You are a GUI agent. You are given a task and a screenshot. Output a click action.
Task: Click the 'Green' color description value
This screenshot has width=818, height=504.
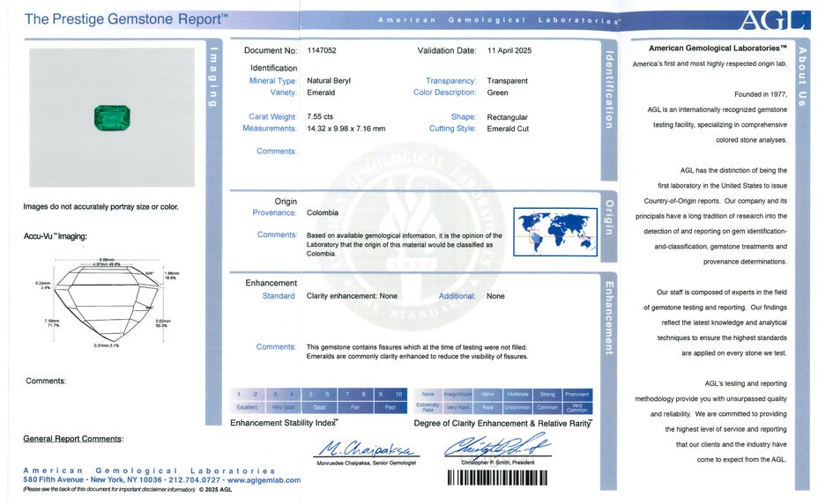click(x=498, y=93)
